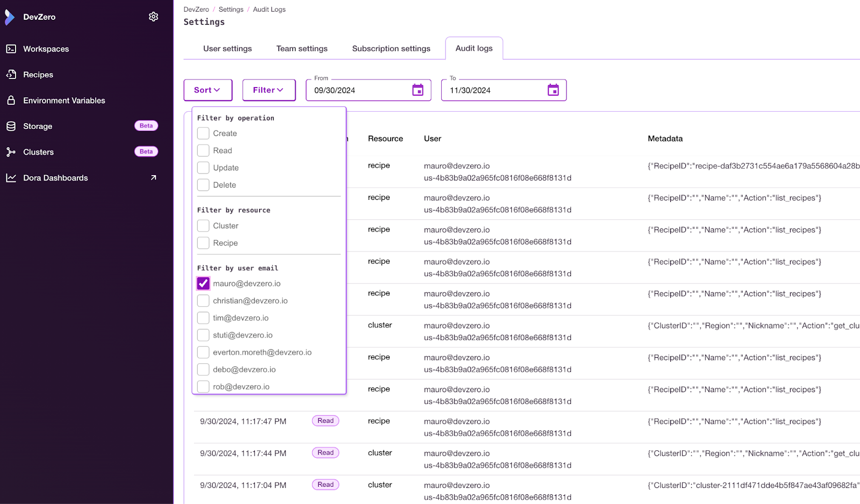Open the From date calendar picker

coord(418,90)
